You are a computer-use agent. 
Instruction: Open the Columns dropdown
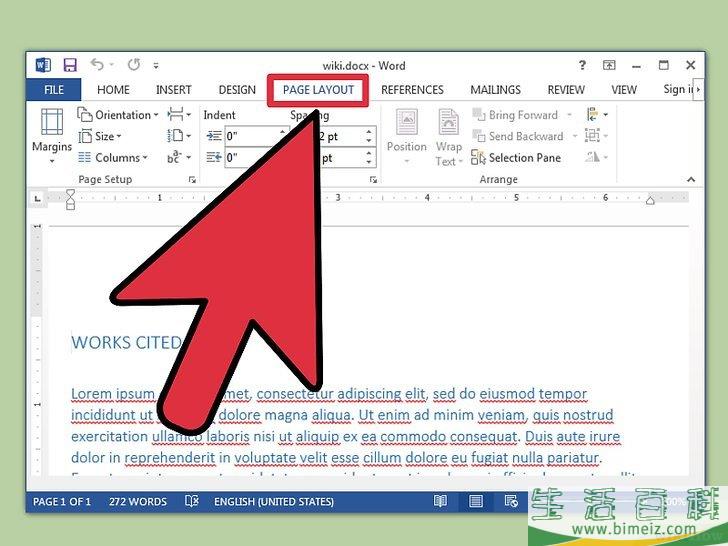pos(113,157)
